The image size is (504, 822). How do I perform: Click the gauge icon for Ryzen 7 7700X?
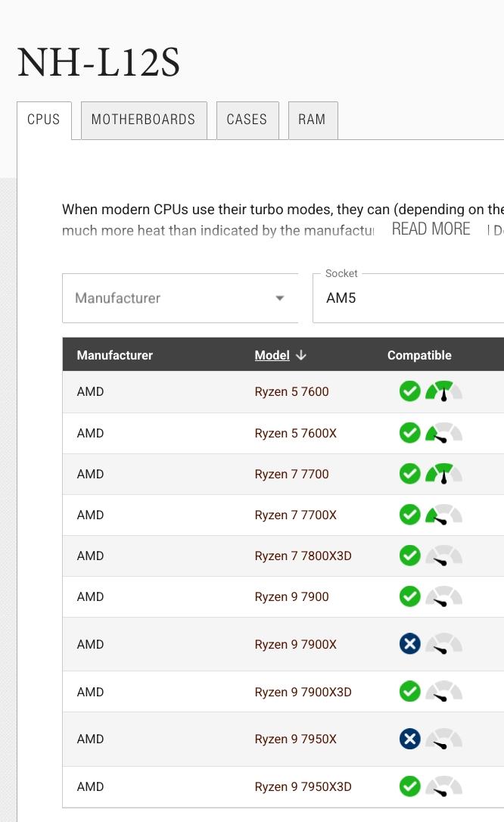click(x=443, y=515)
